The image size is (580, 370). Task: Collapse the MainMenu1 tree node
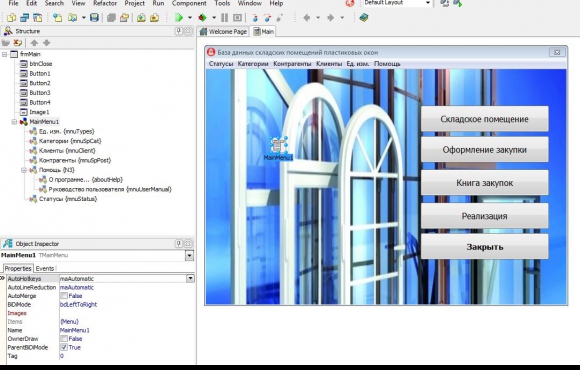pyautogui.click(x=14, y=122)
